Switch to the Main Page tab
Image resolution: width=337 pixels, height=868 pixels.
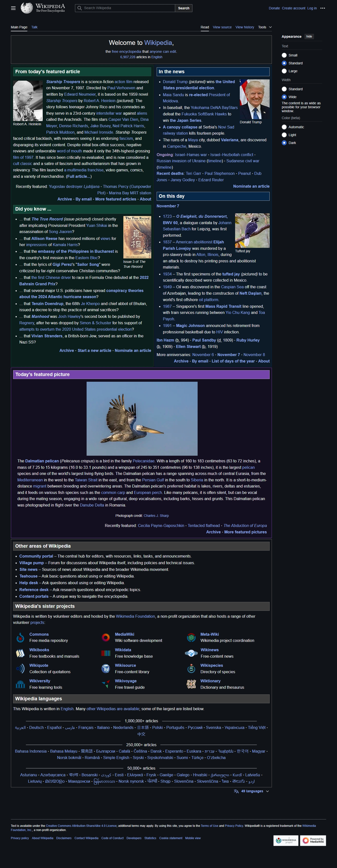(x=19, y=27)
